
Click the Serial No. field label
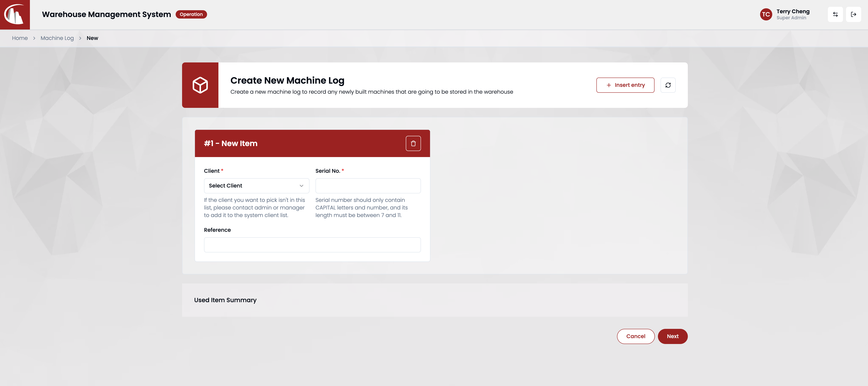[x=328, y=171]
